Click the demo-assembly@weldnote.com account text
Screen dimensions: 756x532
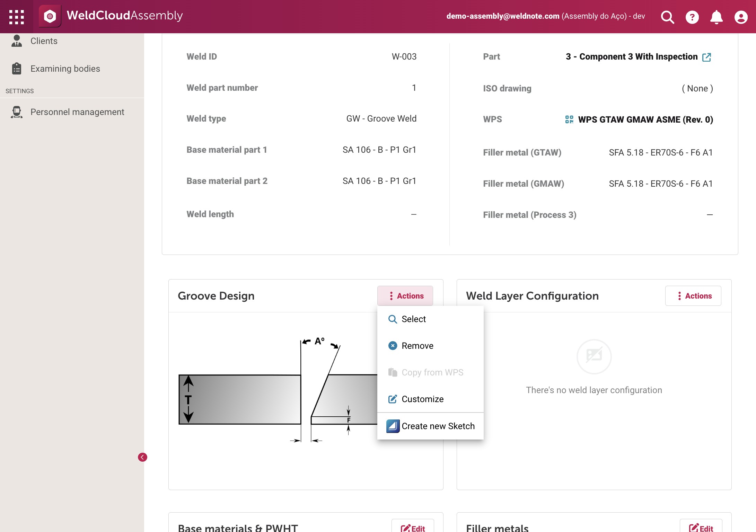[x=503, y=16]
